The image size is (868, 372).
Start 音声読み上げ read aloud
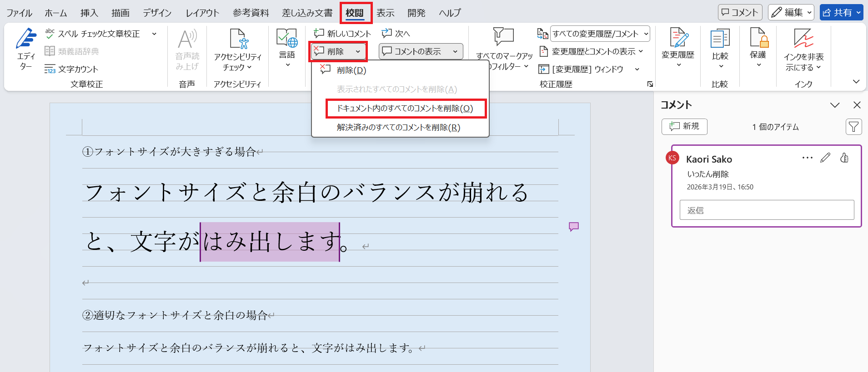(187, 49)
